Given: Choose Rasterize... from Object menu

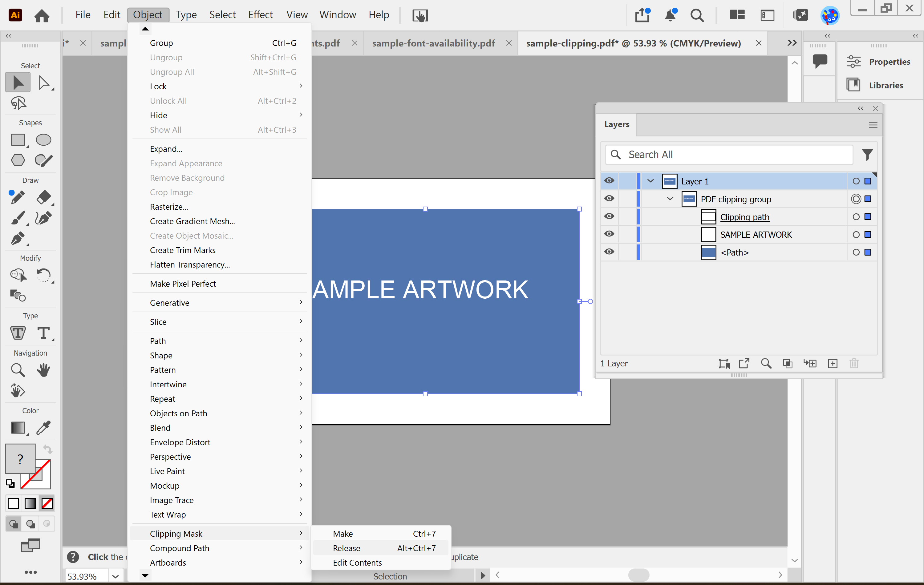Looking at the screenshot, I should 220,207.
